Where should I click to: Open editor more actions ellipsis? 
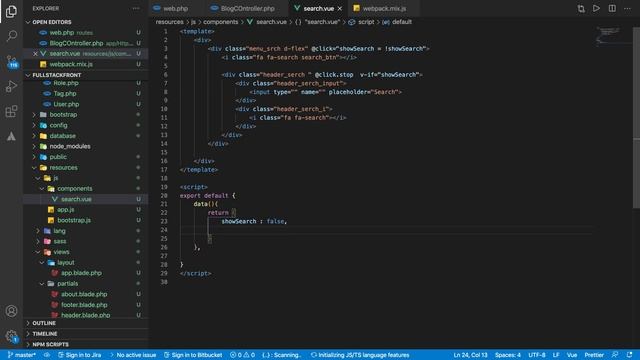click(x=627, y=9)
